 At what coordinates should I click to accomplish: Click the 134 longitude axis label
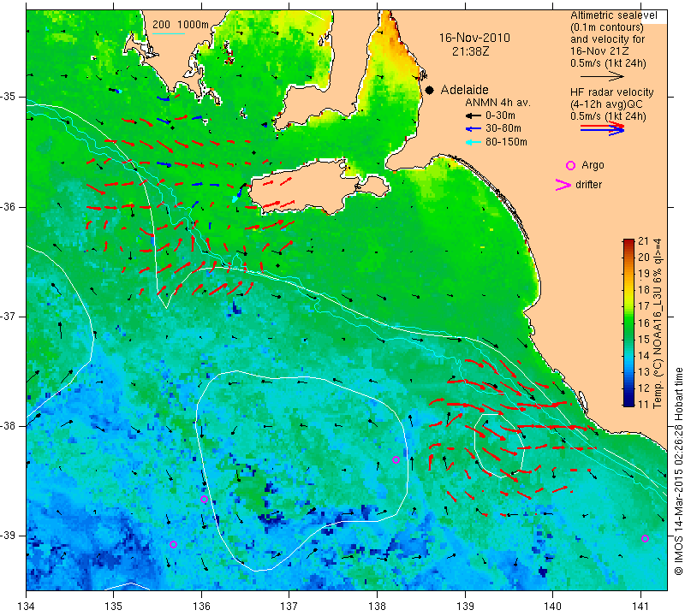click(x=27, y=606)
